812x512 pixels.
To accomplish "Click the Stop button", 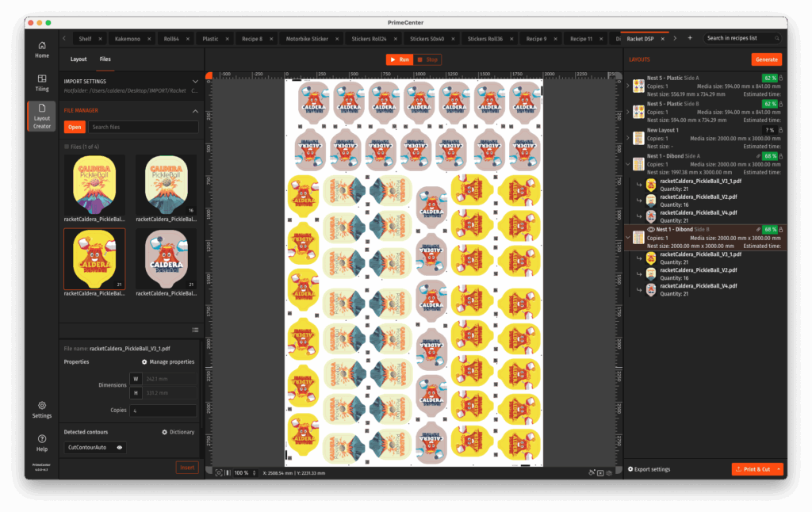I will tap(427, 59).
